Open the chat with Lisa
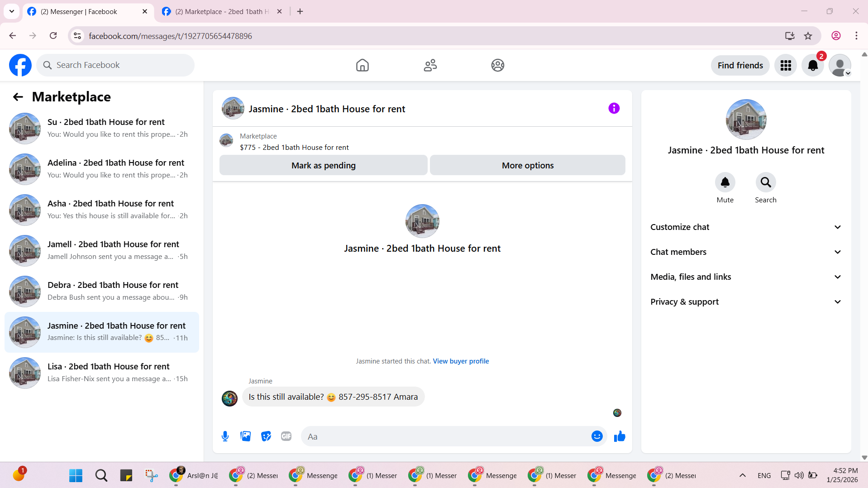 click(x=102, y=373)
